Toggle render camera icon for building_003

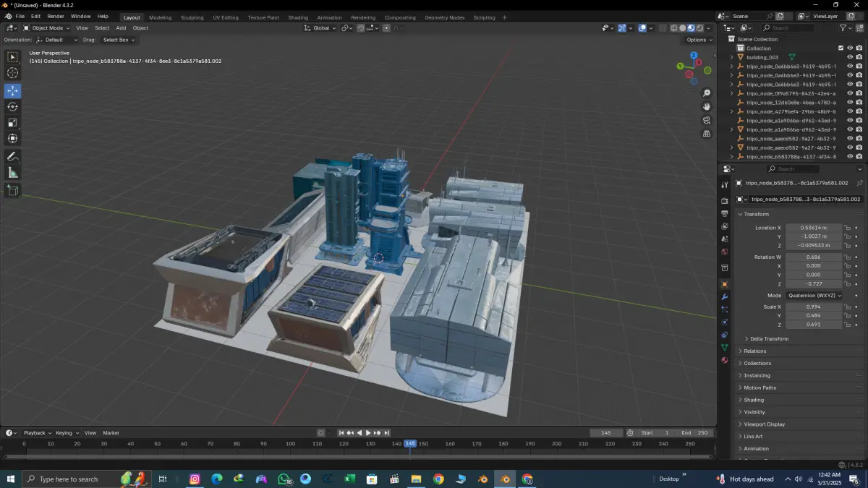pos(859,57)
